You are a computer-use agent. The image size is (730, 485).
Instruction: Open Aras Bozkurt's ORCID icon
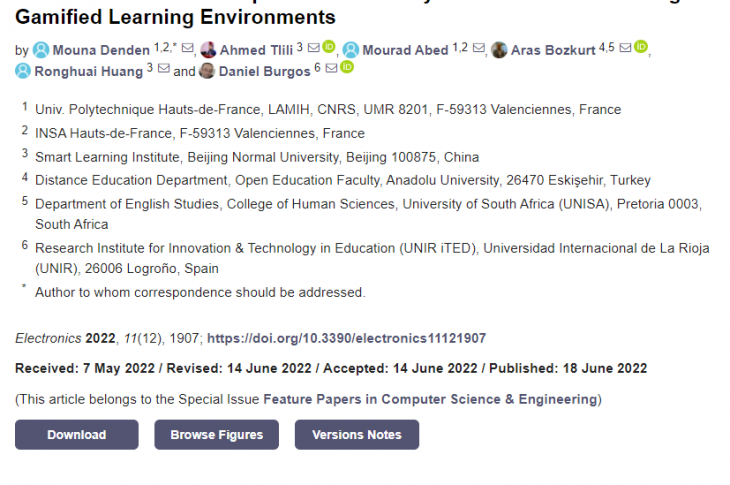[641, 48]
